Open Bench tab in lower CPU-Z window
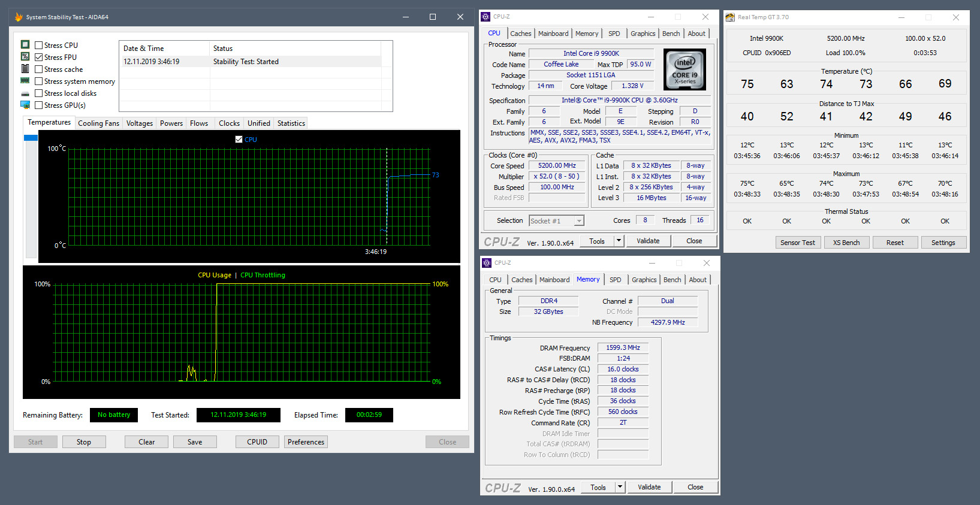 673,280
